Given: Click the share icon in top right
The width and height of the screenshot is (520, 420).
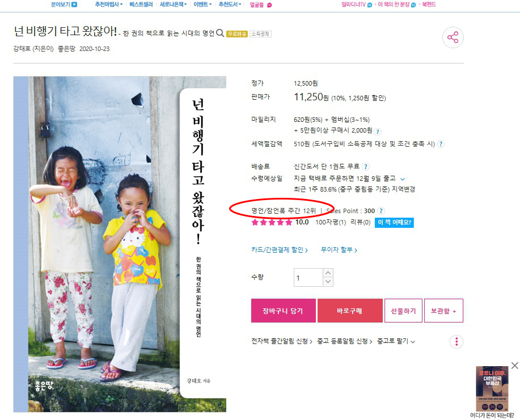Looking at the screenshot, I should pyautogui.click(x=453, y=37).
